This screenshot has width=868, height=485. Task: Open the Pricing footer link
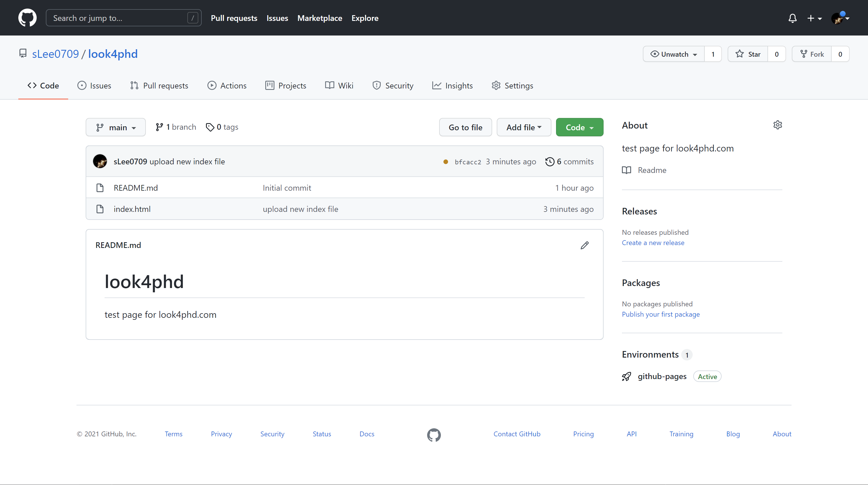583,434
